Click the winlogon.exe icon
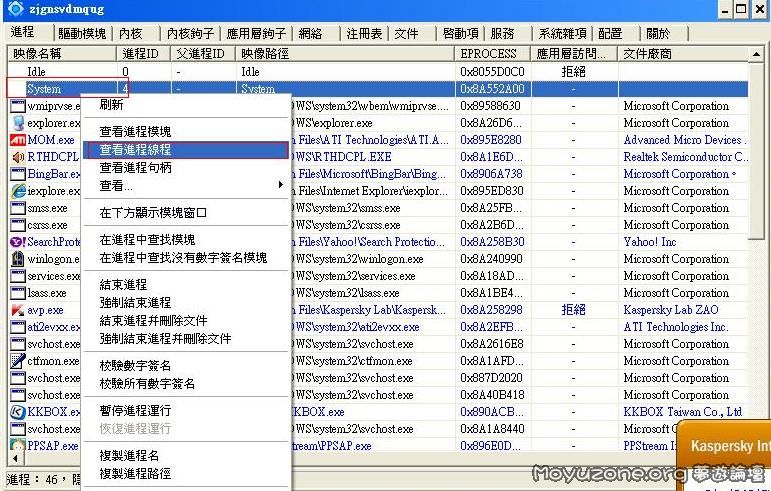771x491 pixels. click(18, 259)
